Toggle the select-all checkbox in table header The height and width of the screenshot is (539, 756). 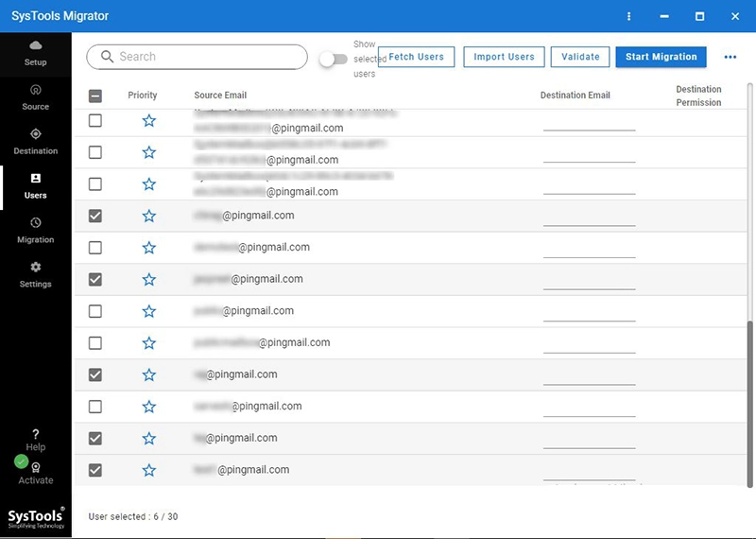pos(95,96)
